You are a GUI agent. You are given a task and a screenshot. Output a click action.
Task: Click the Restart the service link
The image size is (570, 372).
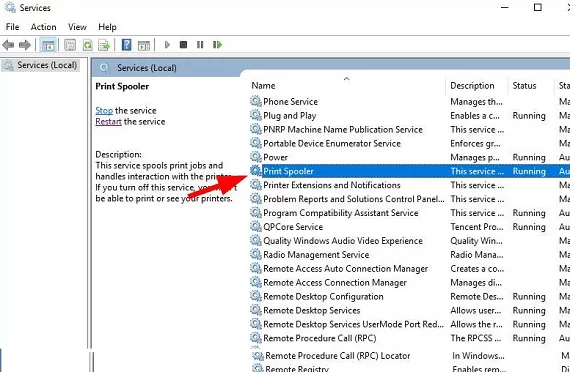(108, 121)
